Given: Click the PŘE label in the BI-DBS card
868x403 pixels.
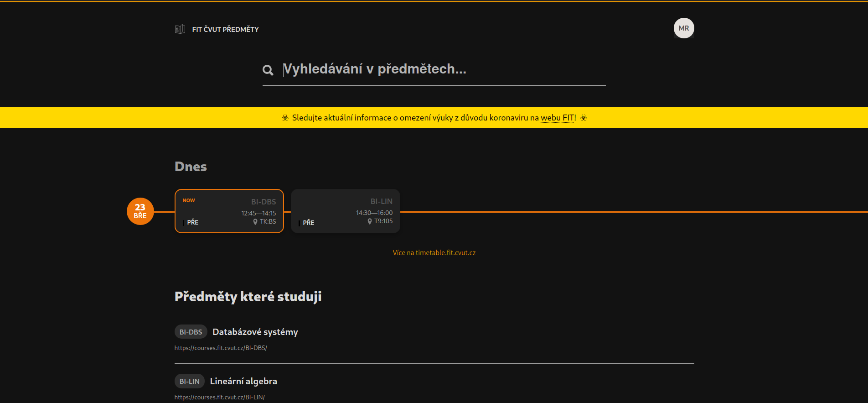Looking at the screenshot, I should click(x=193, y=222).
